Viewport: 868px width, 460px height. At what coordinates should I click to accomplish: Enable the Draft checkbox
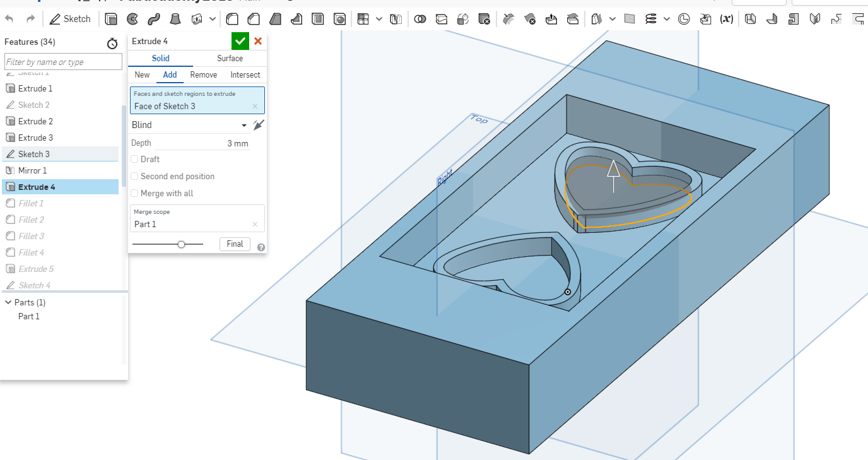coord(134,160)
